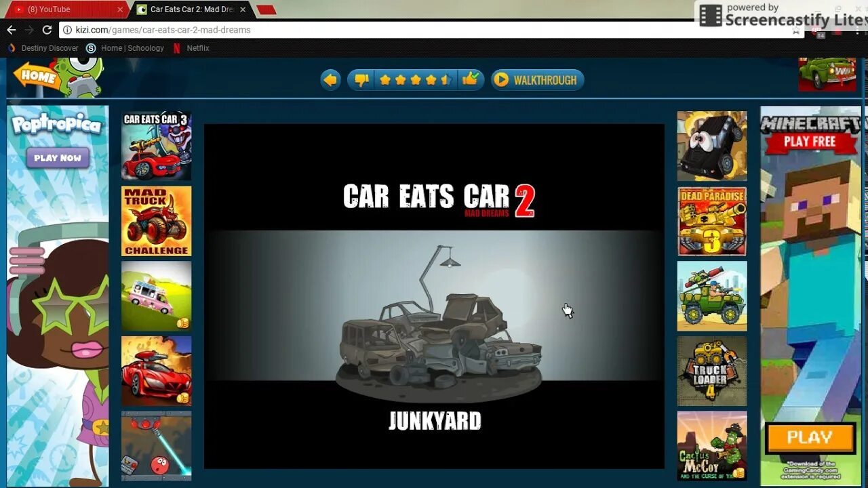Select the Car Eats Car 2 tab
Image resolution: width=868 pixels, height=488 pixels.
point(191,9)
